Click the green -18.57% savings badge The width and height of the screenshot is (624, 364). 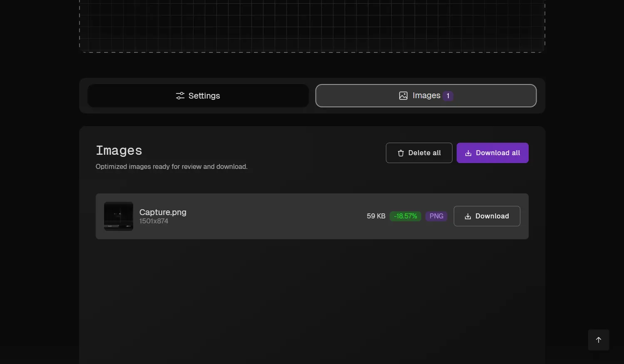405,216
